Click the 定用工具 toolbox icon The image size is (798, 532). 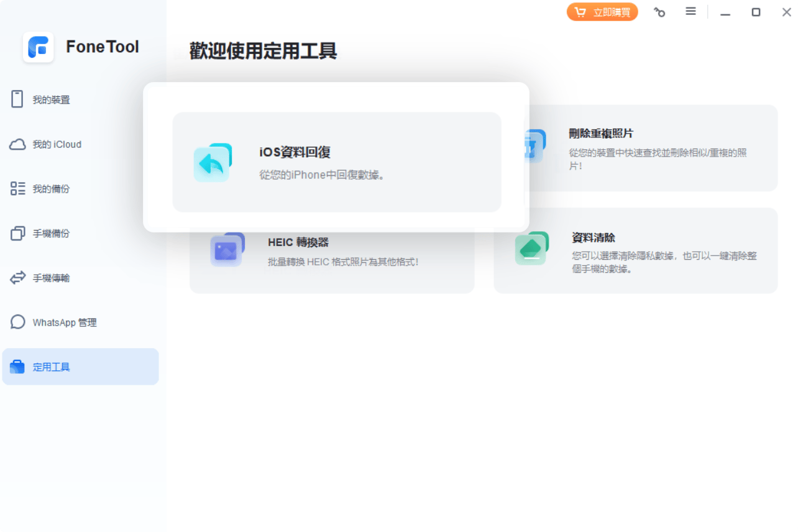click(17, 367)
